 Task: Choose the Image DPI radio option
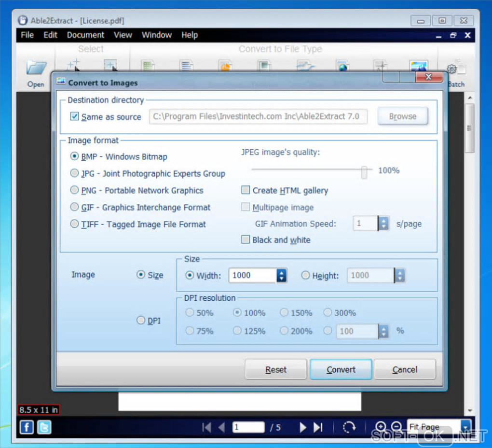pos(141,320)
